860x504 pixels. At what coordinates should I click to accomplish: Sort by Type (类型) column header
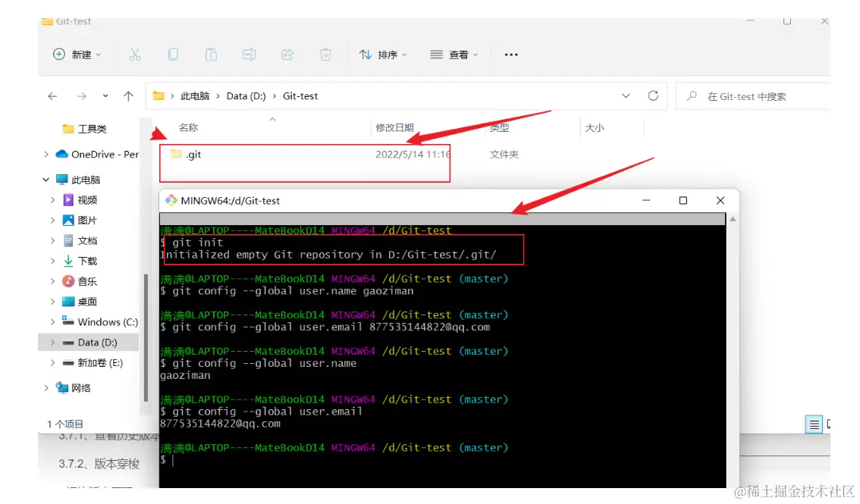499,127
